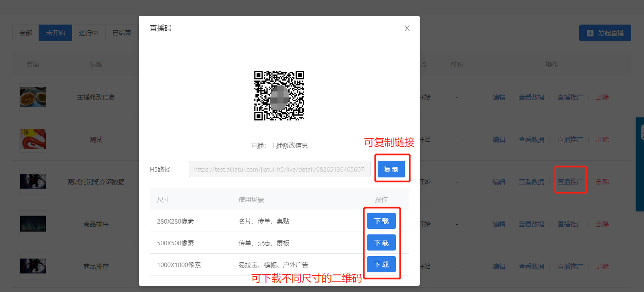The height and width of the screenshot is (292, 644).
Task: Click the red dragon cover thumbnail of 测试
Action: tap(33, 139)
